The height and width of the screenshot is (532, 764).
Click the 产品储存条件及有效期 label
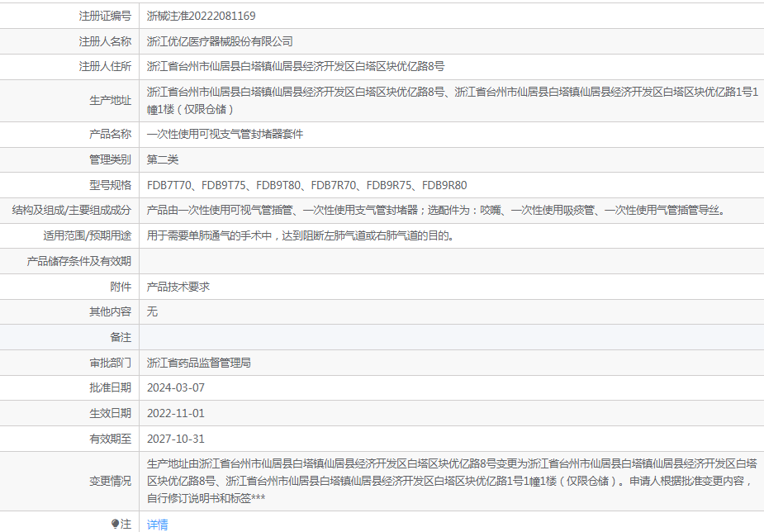(x=79, y=261)
